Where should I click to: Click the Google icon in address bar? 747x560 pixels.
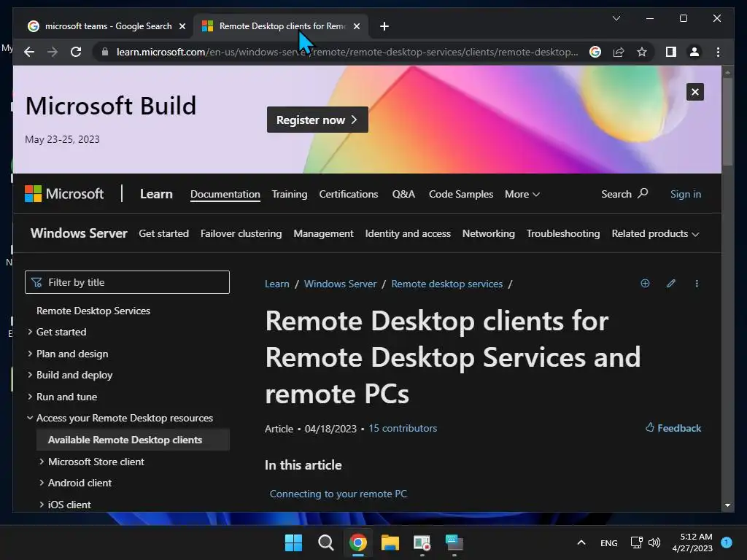[x=595, y=52]
